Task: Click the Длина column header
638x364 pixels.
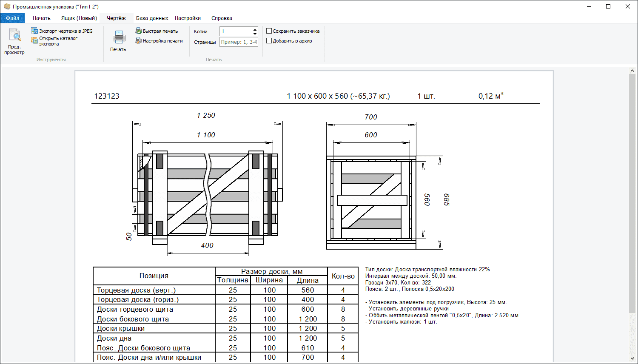Action: coord(308,280)
